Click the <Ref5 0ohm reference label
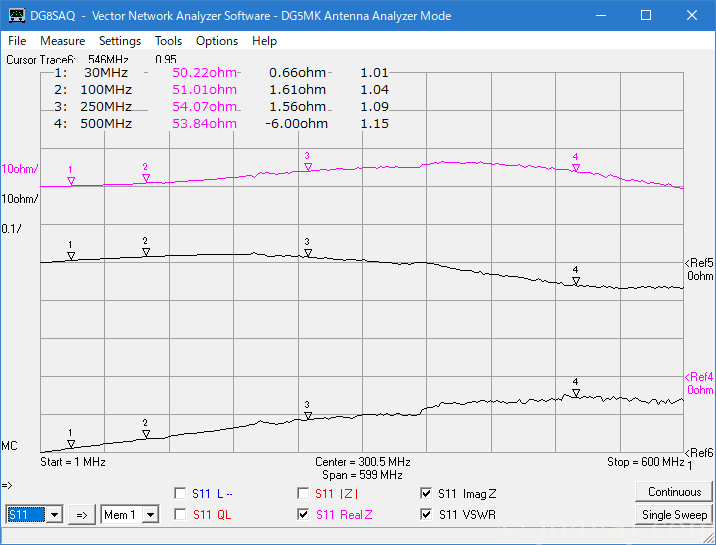Image resolution: width=716 pixels, height=545 pixels. click(699, 269)
